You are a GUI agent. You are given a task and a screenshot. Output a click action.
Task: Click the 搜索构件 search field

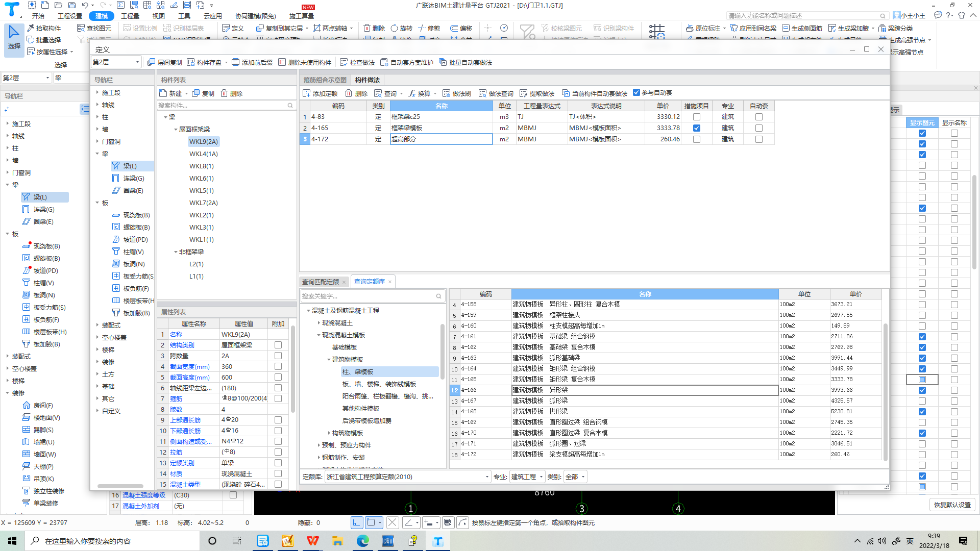coord(226,105)
